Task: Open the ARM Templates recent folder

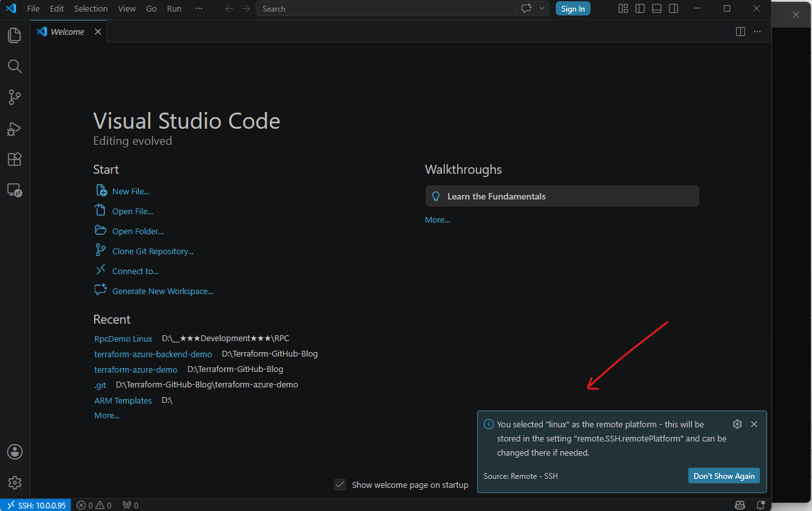Action: coord(123,400)
